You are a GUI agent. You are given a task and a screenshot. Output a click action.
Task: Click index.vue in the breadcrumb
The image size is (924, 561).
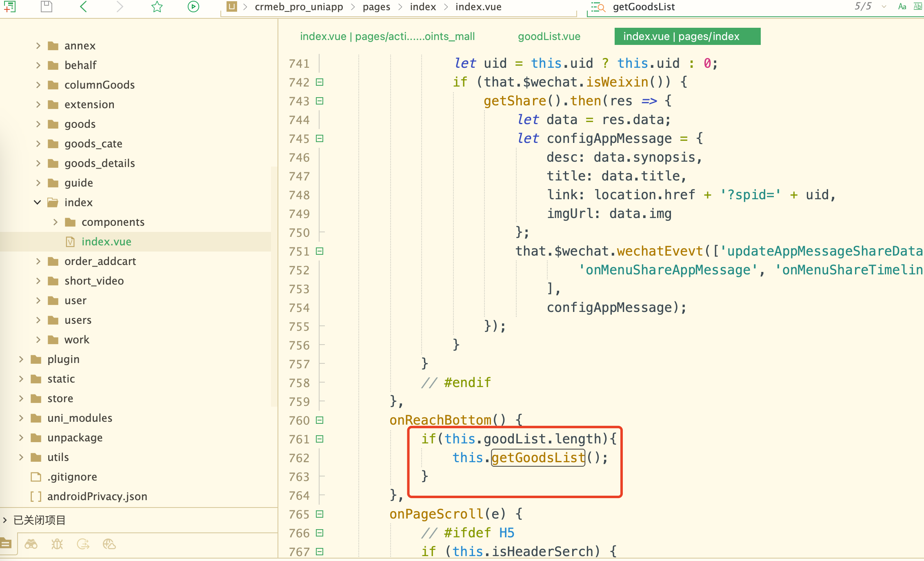tap(478, 7)
